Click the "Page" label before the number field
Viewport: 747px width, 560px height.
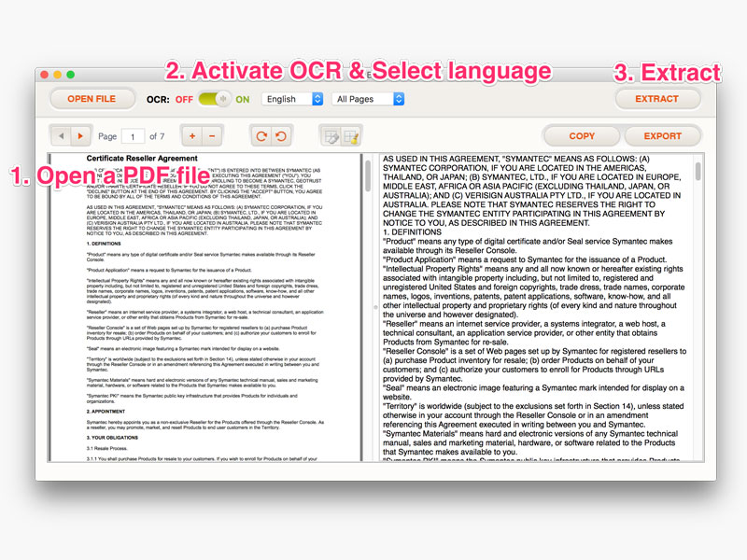pyautogui.click(x=107, y=136)
